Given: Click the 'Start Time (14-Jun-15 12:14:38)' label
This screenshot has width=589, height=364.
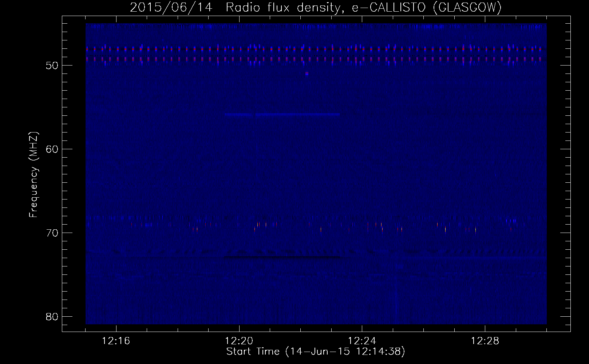Looking at the screenshot, I should click(x=316, y=352).
